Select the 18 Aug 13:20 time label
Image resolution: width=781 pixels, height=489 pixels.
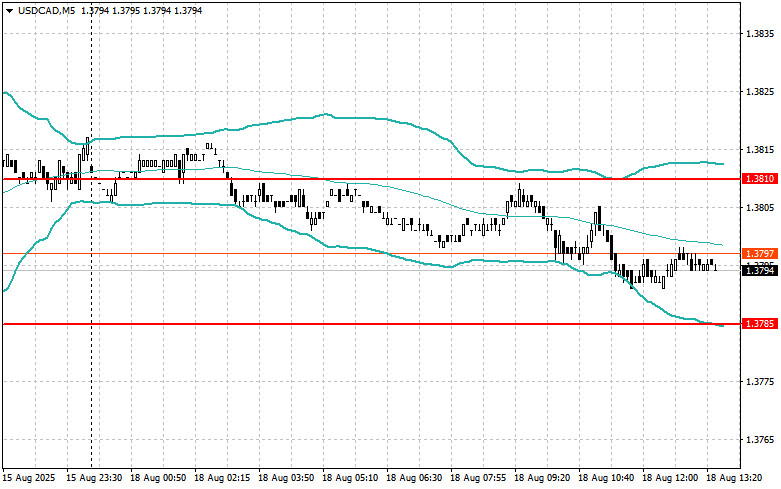(734, 478)
